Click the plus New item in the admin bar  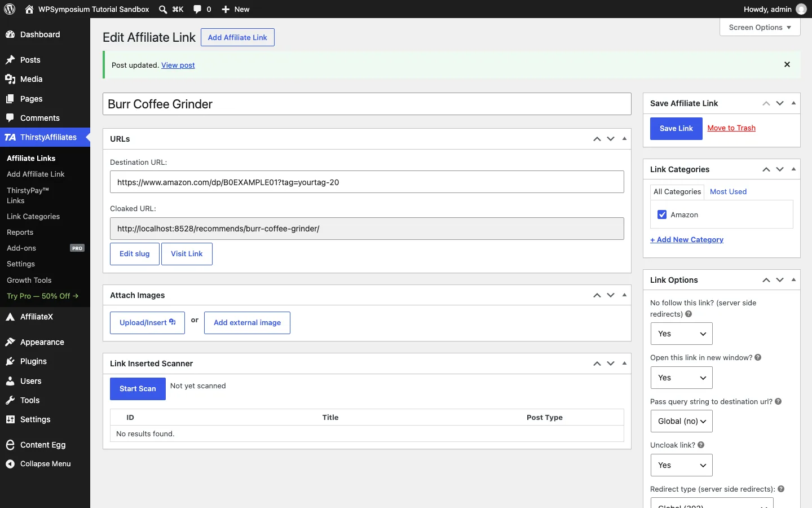tap(235, 9)
